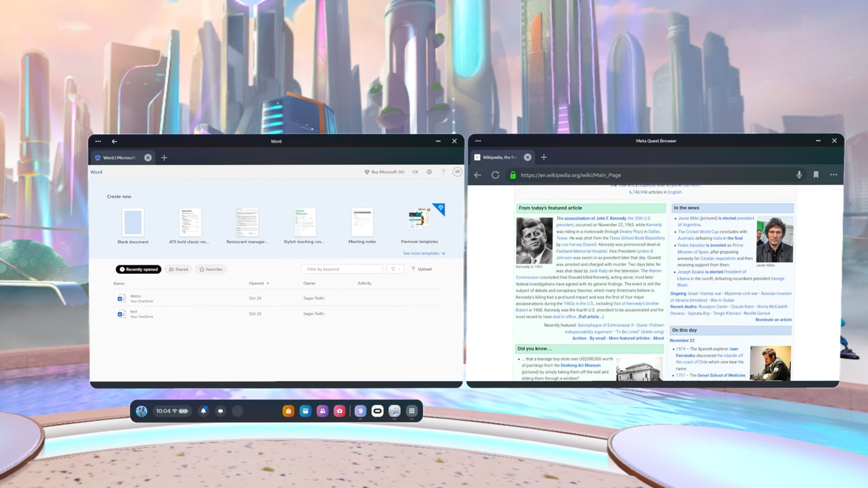868x488 pixels.
Task: Sort documents by Opened column
Action: [x=259, y=283]
